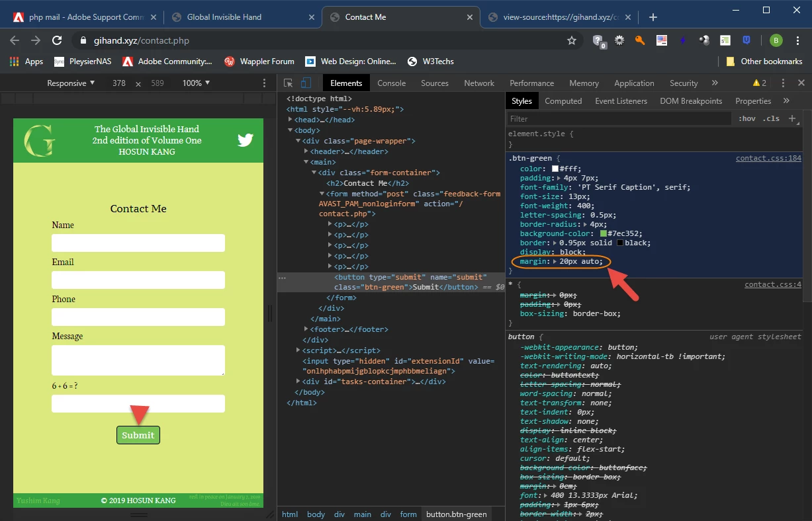Switch to the Network tab
This screenshot has height=521, width=812.
tap(479, 83)
